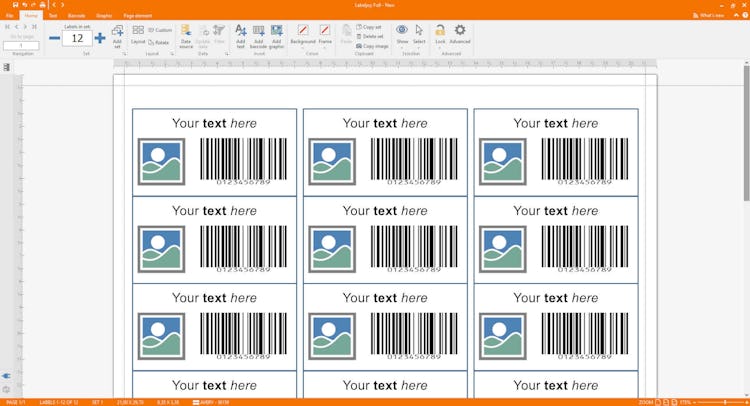The height and width of the screenshot is (406, 750).
Task: Click the Print icon in quick access toolbar
Action: pyautogui.click(x=43, y=5)
